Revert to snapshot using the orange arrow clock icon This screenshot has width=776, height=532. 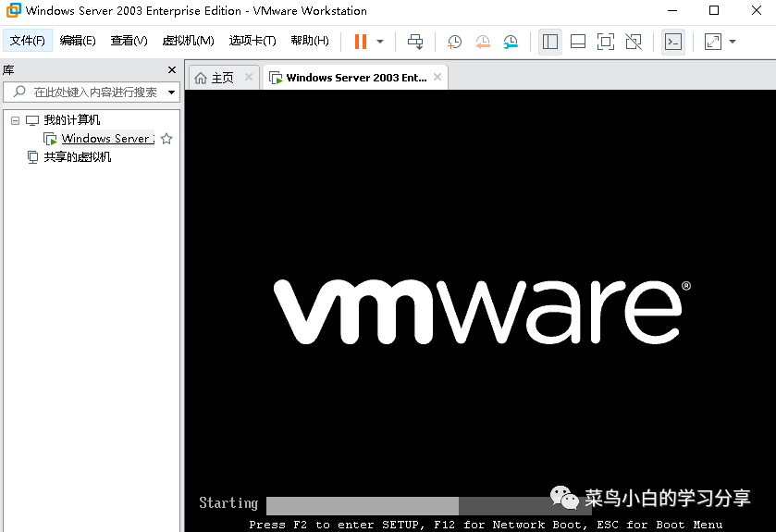click(483, 42)
